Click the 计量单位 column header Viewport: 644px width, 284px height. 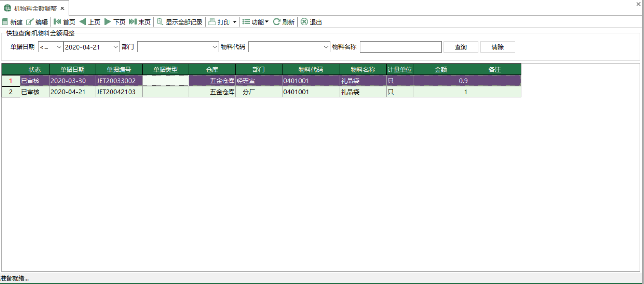click(400, 70)
